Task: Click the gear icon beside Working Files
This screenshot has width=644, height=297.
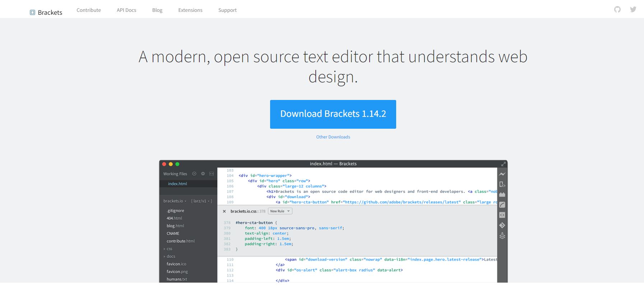Action: (203, 174)
